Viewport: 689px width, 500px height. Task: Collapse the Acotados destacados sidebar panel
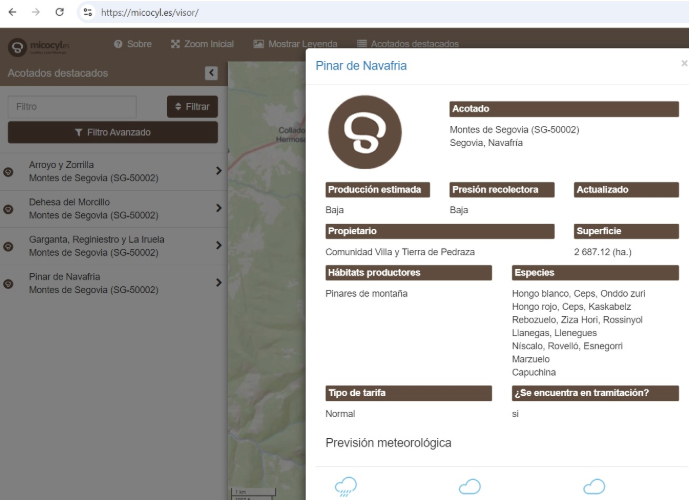coord(211,73)
